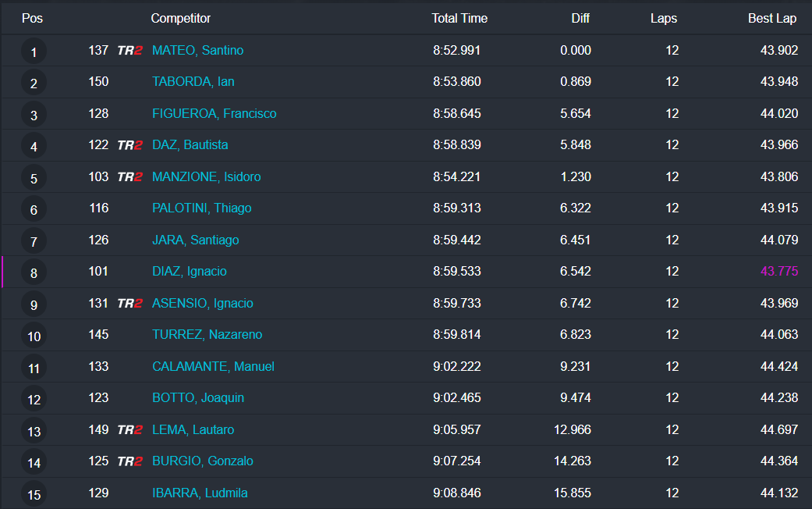Click the TR2 logo beside LEMA, Lautaro
The height and width of the screenshot is (509, 812).
click(x=129, y=430)
